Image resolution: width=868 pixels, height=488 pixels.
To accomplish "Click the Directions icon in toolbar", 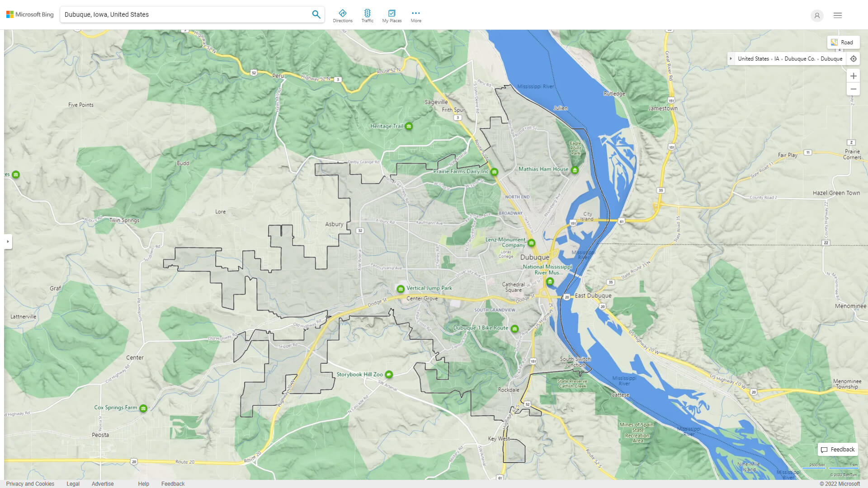I will [343, 13].
